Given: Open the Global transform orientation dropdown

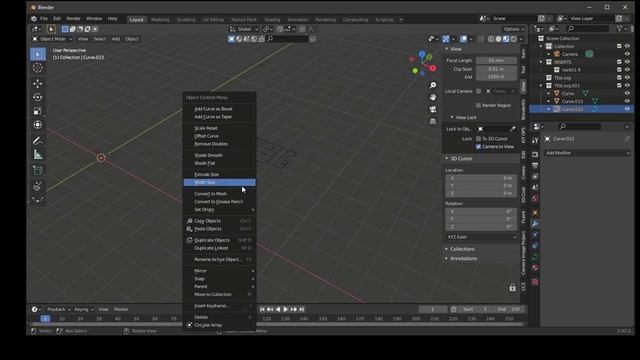Looking at the screenshot, I should pos(244,29).
